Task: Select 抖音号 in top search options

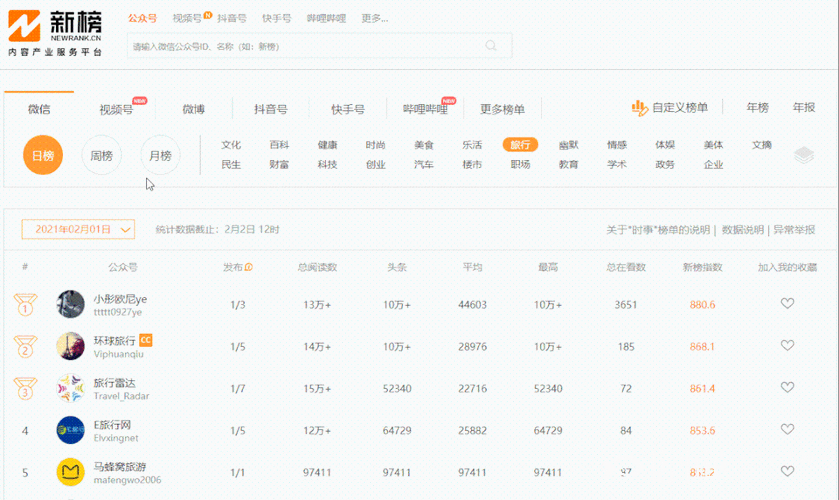Action: (232, 18)
